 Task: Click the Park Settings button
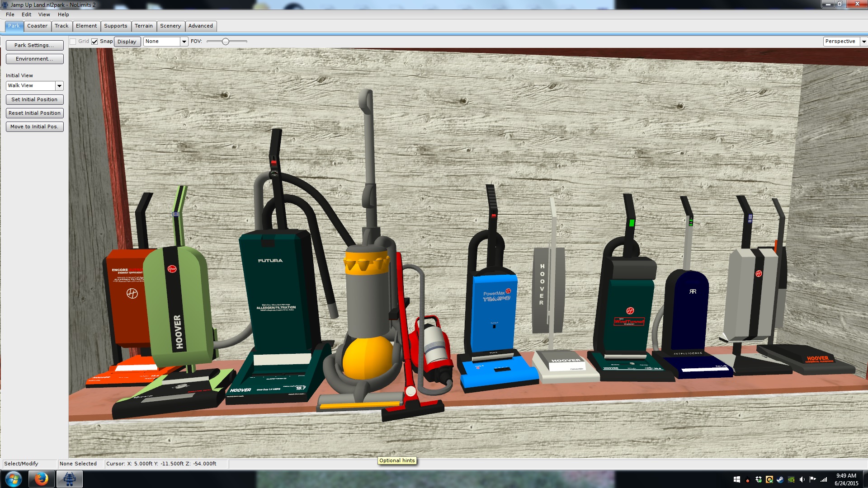(x=34, y=45)
